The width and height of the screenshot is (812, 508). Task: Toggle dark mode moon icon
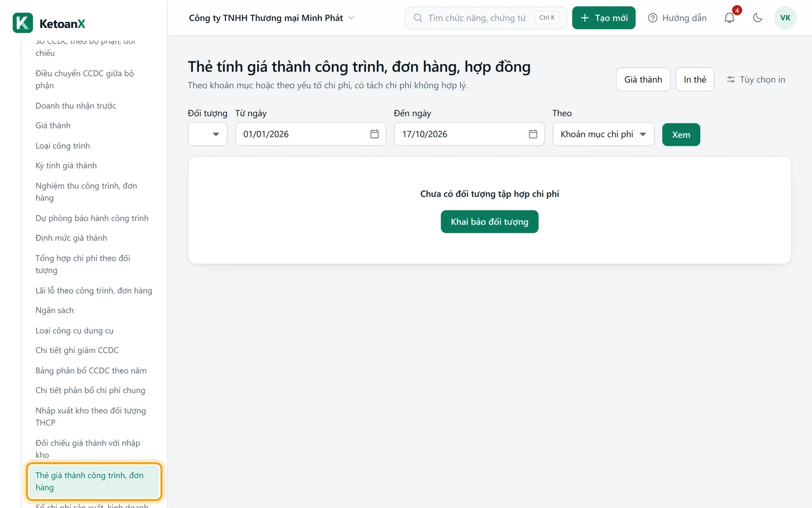click(758, 18)
